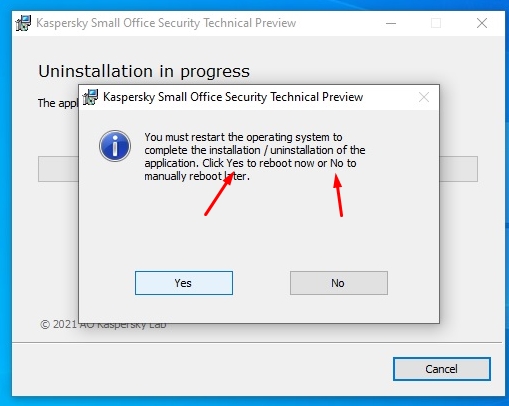Click red arrow pointing at the word Yes
509x406 pixels.
(219, 194)
